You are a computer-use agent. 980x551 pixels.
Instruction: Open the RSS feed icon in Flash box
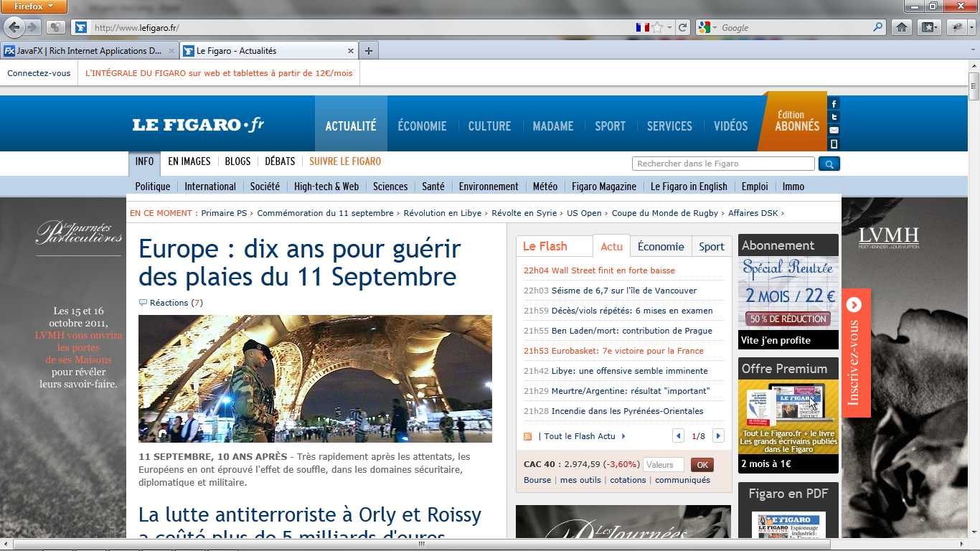pyautogui.click(x=528, y=436)
